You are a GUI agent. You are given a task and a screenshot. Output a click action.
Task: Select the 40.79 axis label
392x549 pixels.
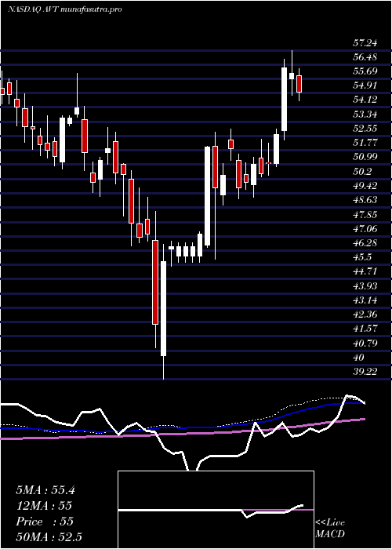pyautogui.click(x=365, y=344)
